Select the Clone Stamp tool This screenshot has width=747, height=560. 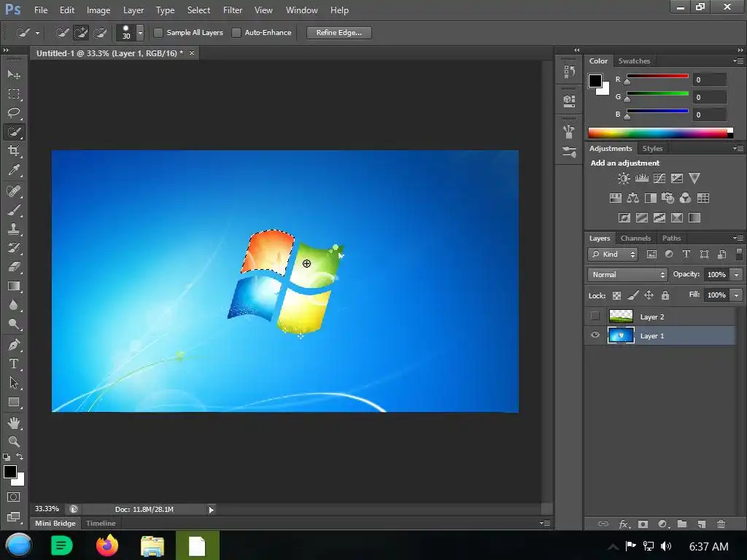[x=14, y=229]
